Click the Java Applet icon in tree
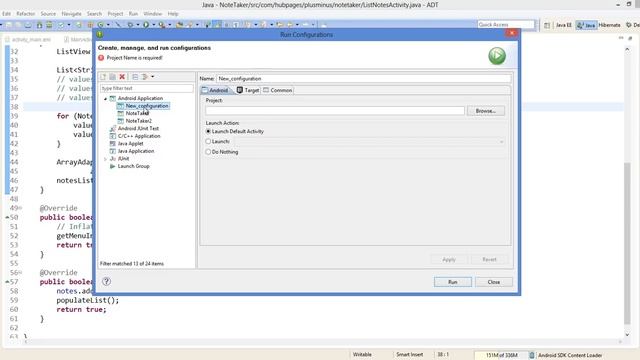The width and height of the screenshot is (640, 360). pyautogui.click(x=113, y=143)
